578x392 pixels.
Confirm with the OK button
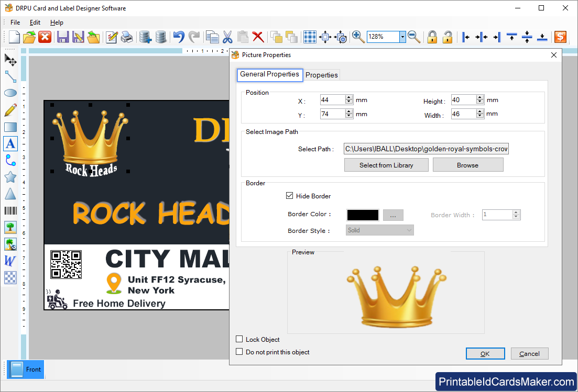[485, 354]
